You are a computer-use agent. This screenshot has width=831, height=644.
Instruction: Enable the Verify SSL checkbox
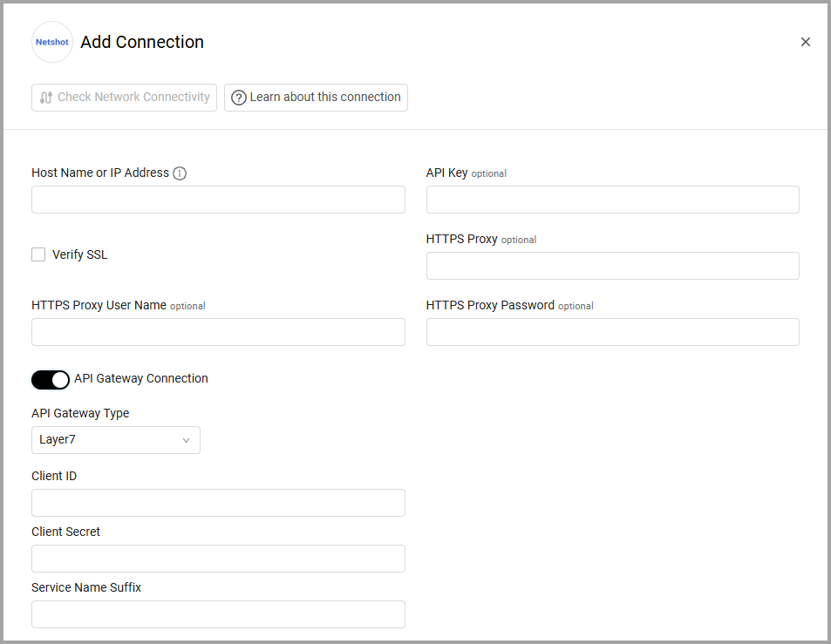(38, 254)
